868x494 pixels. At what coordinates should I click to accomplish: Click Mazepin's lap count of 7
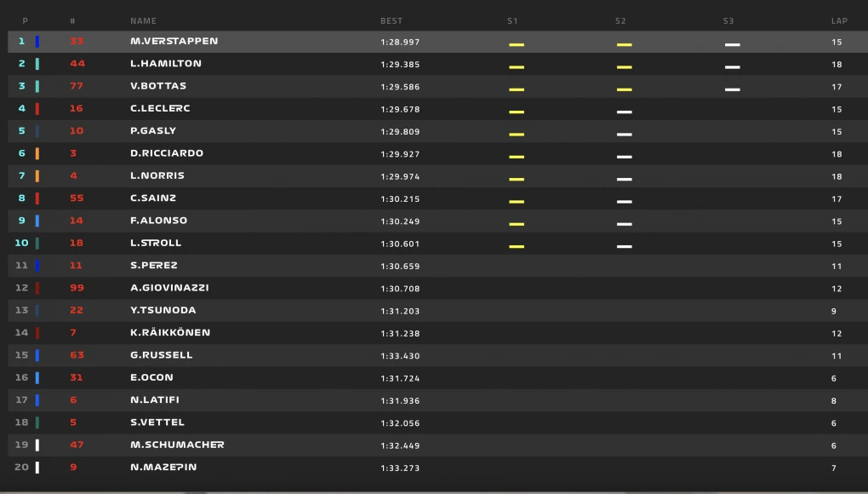click(x=834, y=468)
